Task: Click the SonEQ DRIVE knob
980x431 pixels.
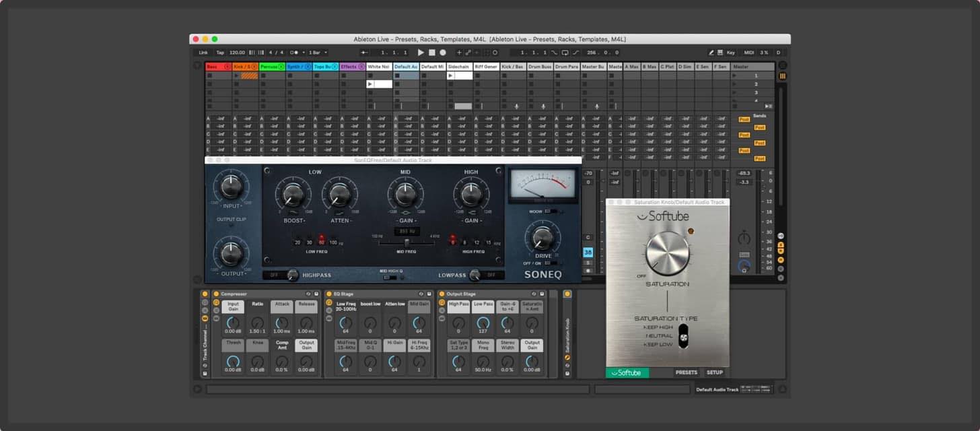Action: click(542, 237)
